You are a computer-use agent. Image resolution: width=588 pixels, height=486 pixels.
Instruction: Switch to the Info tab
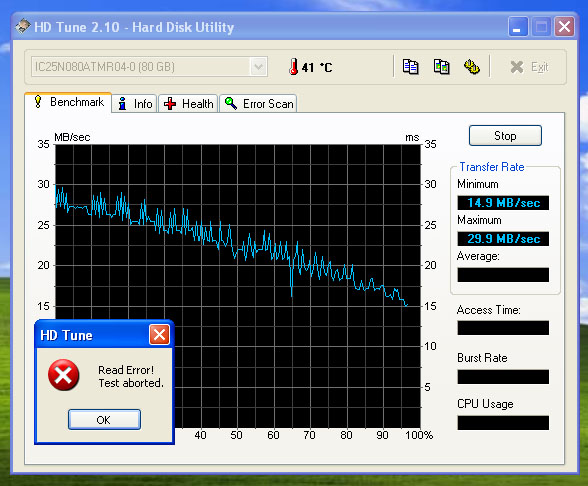[135, 104]
